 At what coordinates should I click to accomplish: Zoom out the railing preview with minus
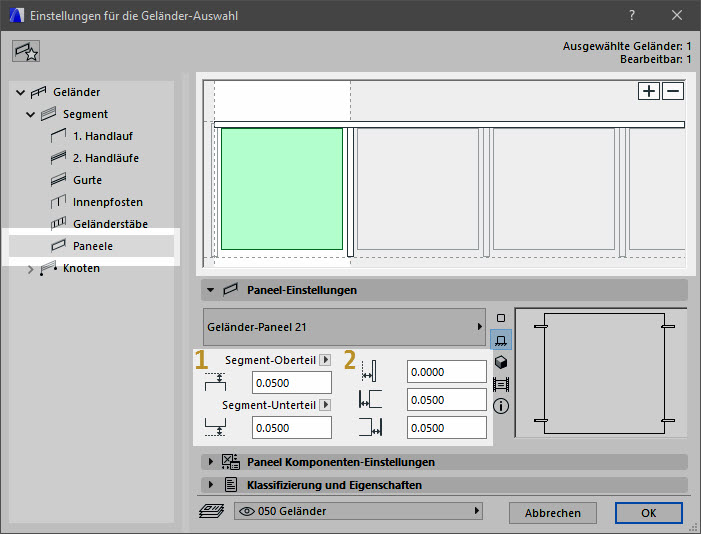tap(673, 91)
